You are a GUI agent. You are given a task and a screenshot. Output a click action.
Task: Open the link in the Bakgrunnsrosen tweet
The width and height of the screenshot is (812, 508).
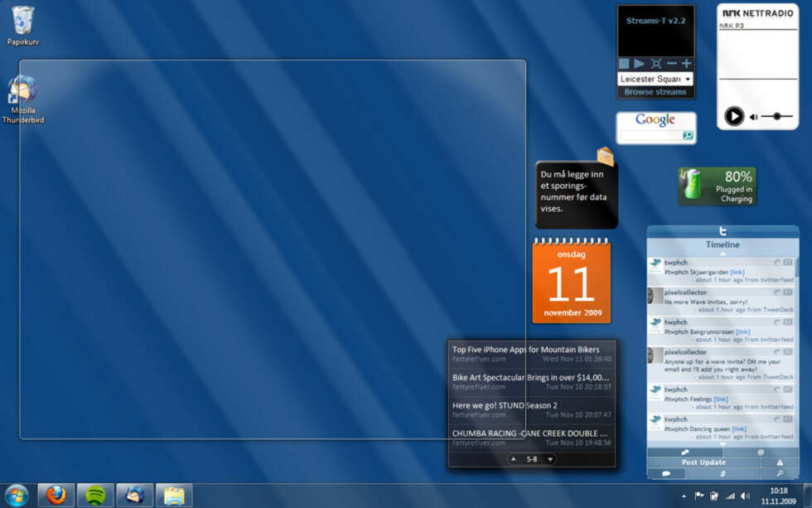pyautogui.click(x=742, y=331)
